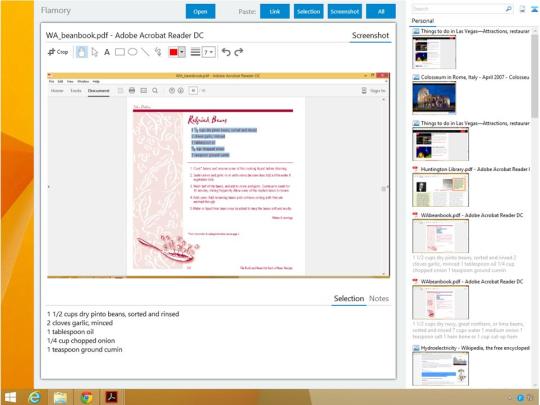Paste All content

click(381, 11)
